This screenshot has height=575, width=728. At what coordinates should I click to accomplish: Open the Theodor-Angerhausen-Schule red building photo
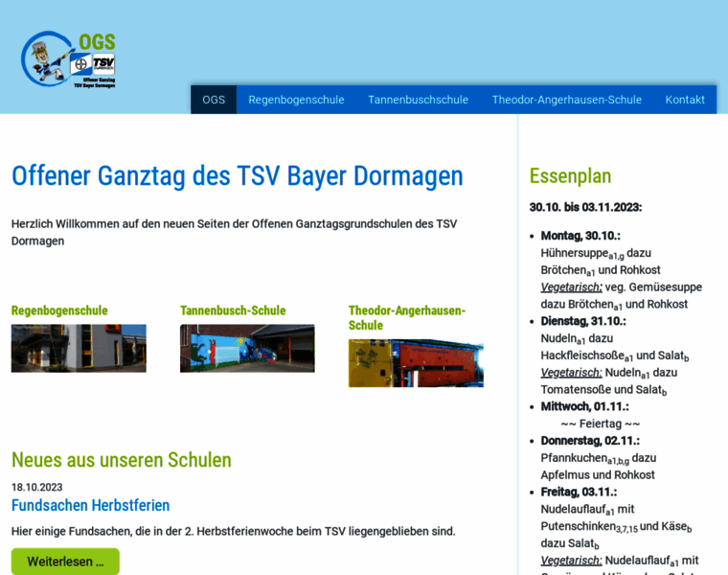[x=416, y=363]
